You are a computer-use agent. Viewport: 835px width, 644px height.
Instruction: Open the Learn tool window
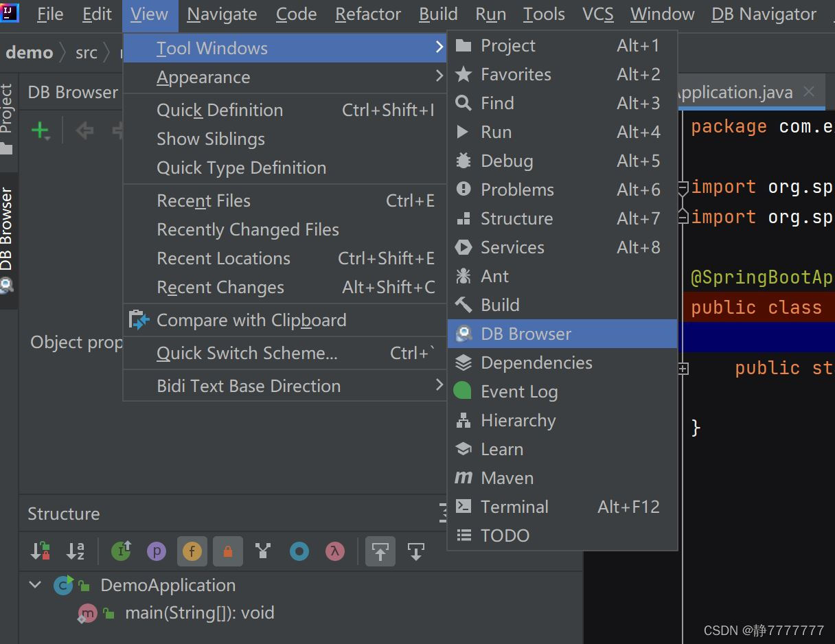click(562, 449)
